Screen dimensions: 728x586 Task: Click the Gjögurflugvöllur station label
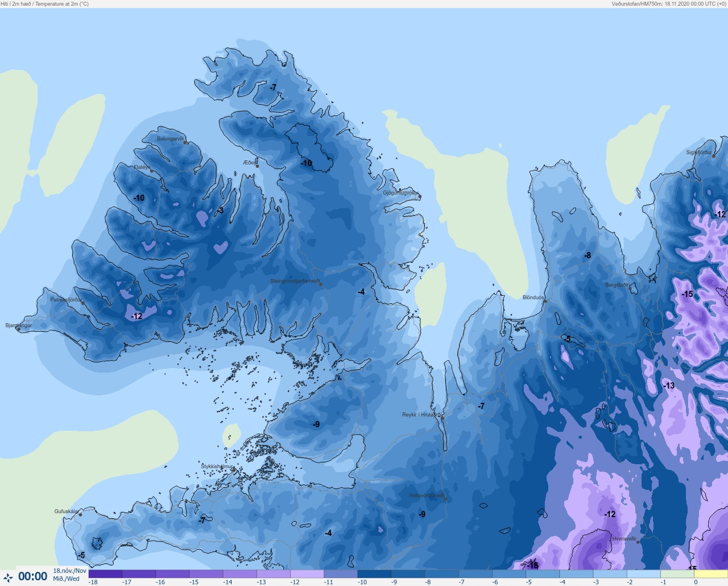(401, 193)
